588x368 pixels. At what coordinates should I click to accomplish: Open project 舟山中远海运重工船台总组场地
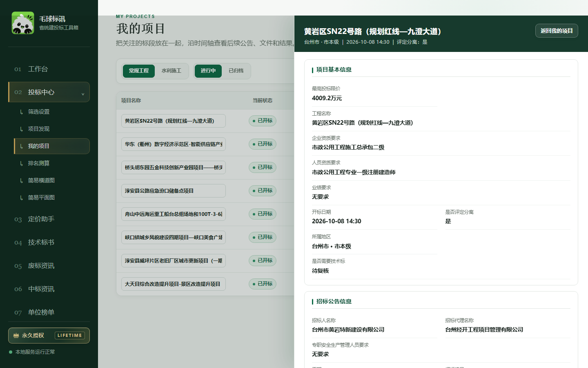[x=174, y=214]
